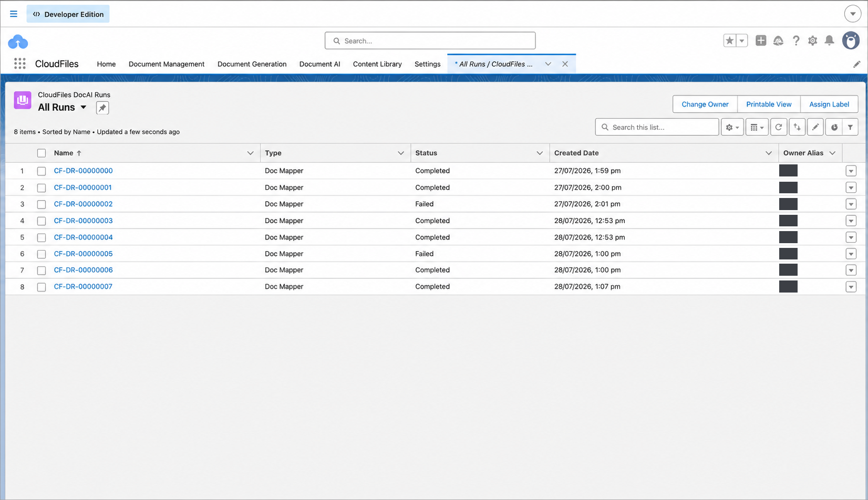
Task: Expand the top right circular dropdown button
Action: pyautogui.click(x=852, y=14)
